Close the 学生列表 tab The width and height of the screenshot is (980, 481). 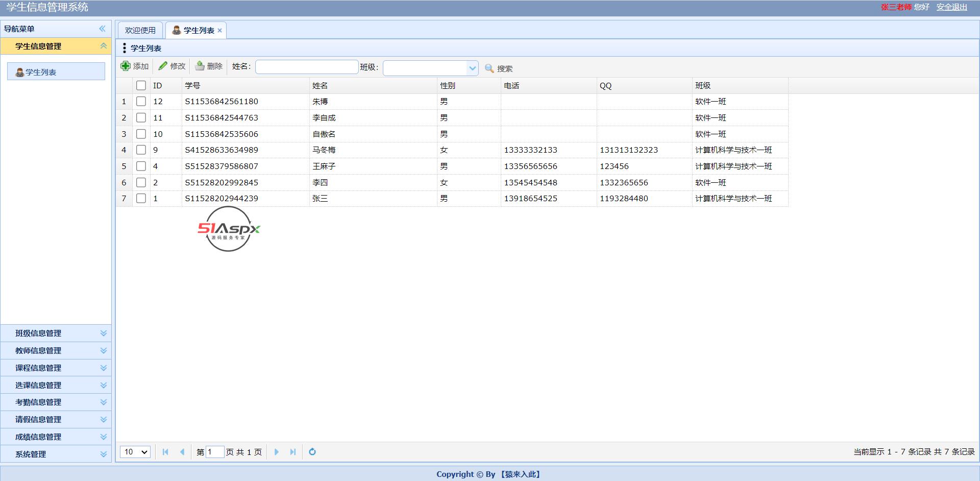coord(219,31)
